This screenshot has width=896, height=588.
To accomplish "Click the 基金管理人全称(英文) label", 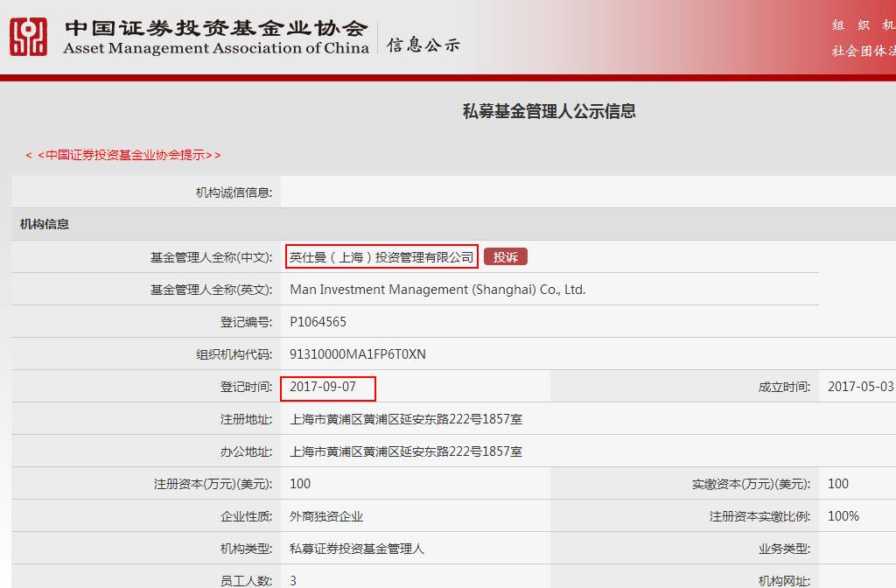I will 211,290.
